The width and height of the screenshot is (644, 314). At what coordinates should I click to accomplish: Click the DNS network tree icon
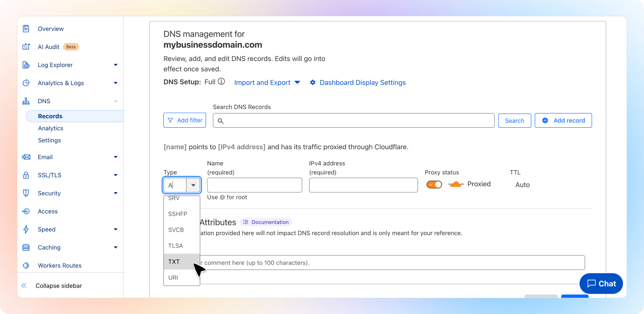pos(26,101)
